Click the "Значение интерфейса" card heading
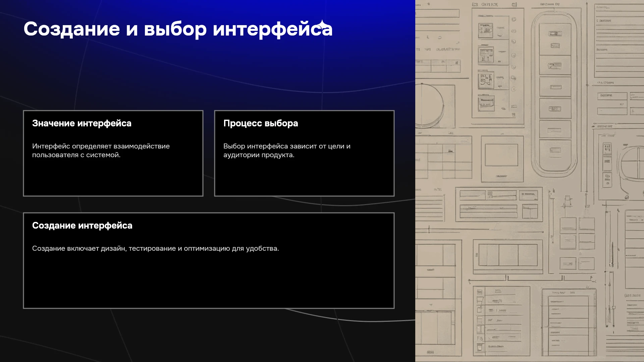Viewport: 644px width, 362px height. pyautogui.click(x=82, y=123)
